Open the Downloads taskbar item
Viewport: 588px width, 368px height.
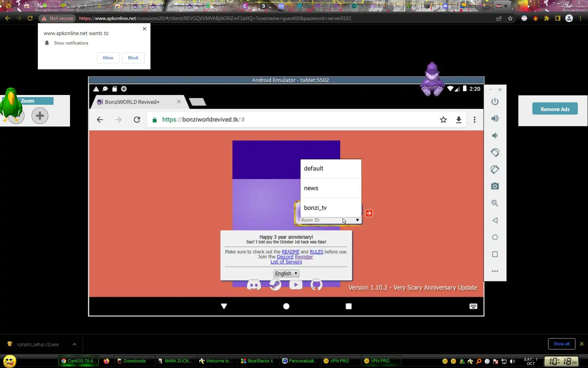(x=134, y=361)
